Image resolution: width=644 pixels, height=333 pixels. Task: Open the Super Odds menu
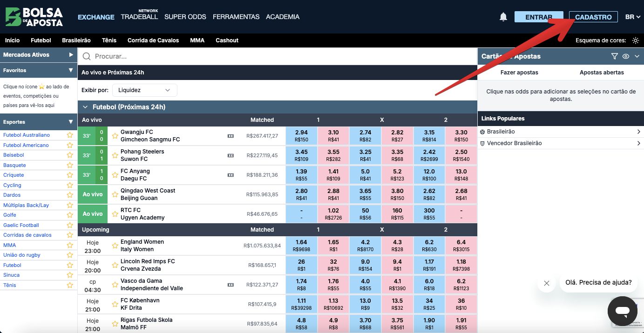[x=185, y=17]
